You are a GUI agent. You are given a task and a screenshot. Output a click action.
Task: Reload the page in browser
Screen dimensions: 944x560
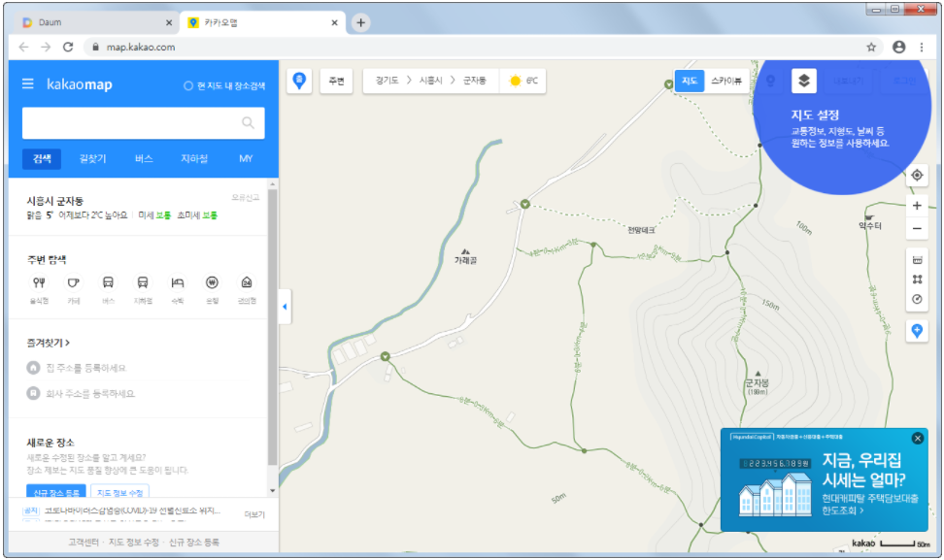tap(68, 47)
